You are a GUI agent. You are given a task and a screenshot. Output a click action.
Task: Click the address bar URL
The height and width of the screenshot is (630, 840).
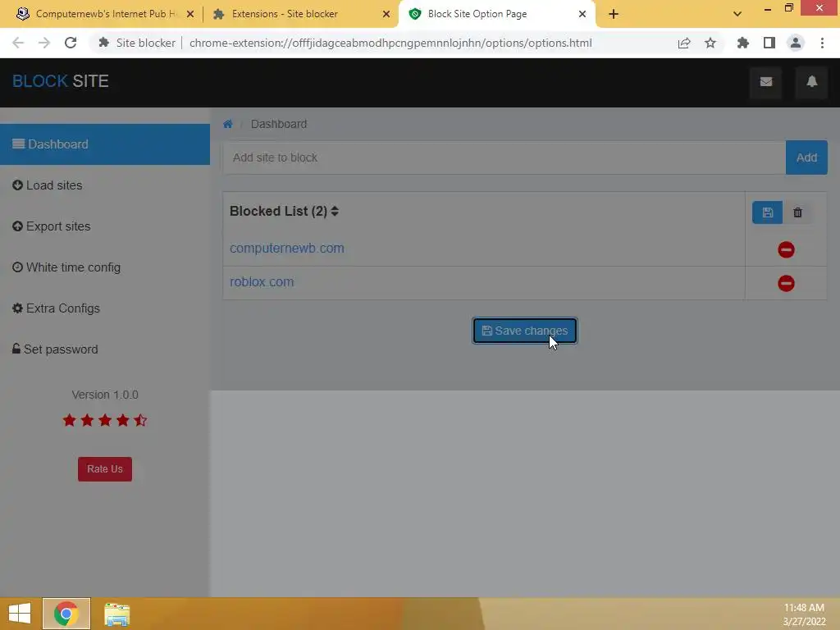coord(390,43)
